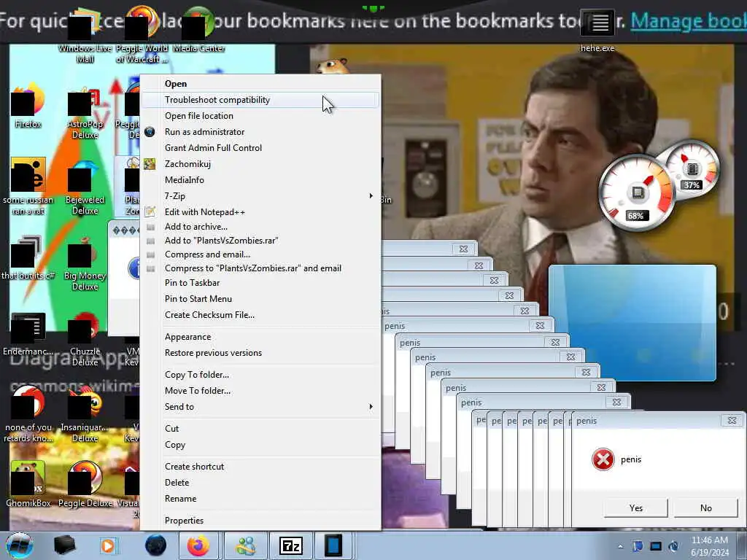Choose Add to "PlantsVsZombies.rar"
Viewport: 747px width, 560px height.
tap(260, 241)
